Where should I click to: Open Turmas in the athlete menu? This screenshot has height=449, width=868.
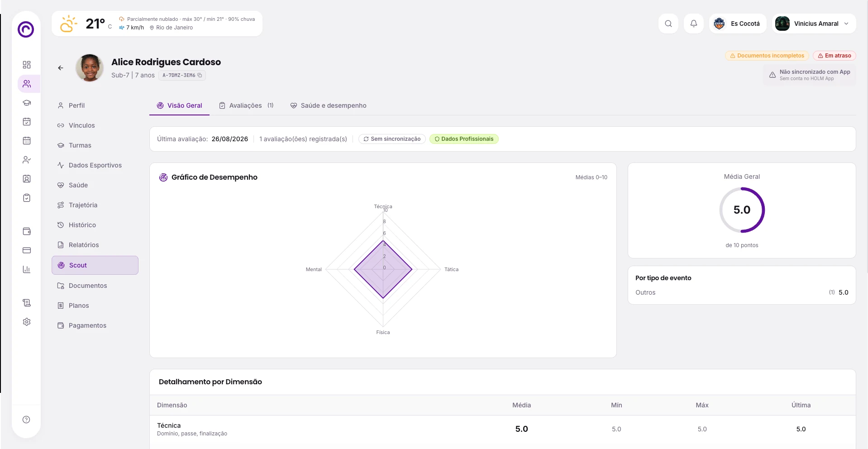click(95, 145)
